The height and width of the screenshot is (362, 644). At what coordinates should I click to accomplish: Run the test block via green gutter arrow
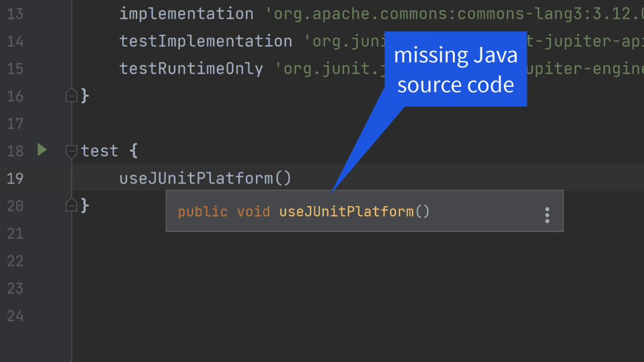pos(42,150)
